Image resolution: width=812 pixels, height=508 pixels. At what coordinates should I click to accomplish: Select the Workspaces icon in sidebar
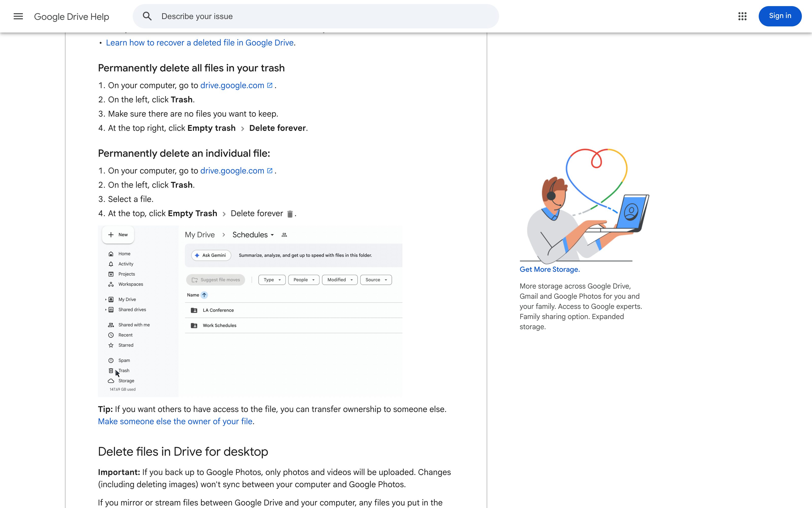pos(111,284)
